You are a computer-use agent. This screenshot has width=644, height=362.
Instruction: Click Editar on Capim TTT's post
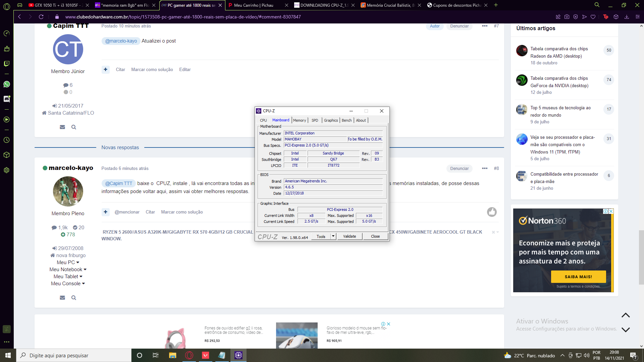click(x=185, y=70)
